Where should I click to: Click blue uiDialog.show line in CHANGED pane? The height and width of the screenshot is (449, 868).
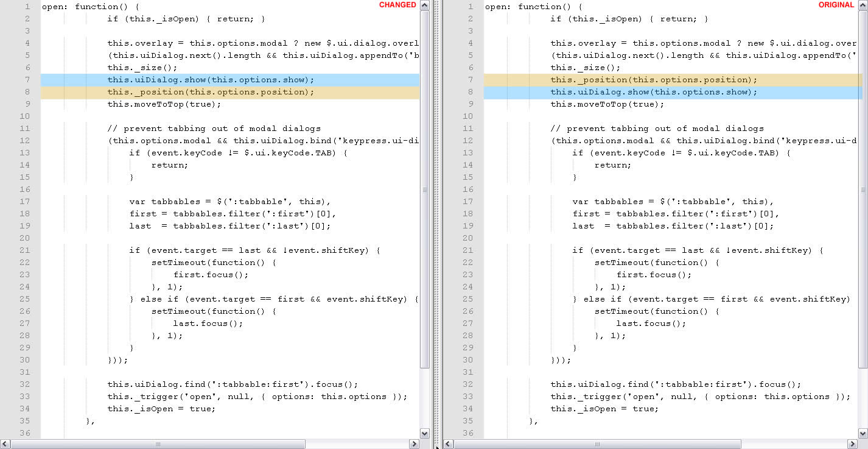tap(211, 80)
